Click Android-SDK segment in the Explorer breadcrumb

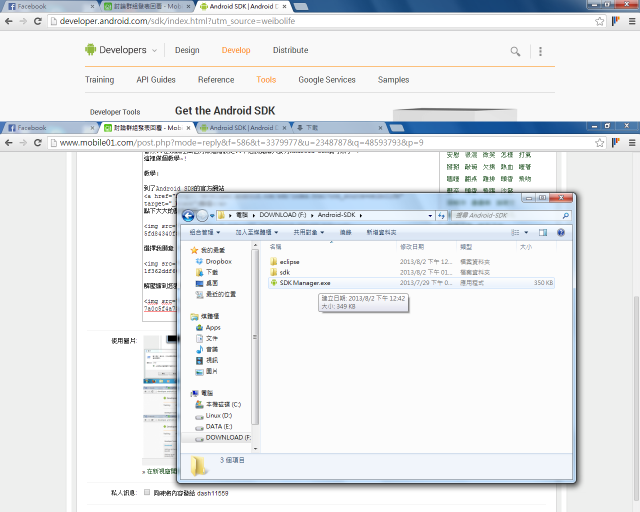[336, 215]
